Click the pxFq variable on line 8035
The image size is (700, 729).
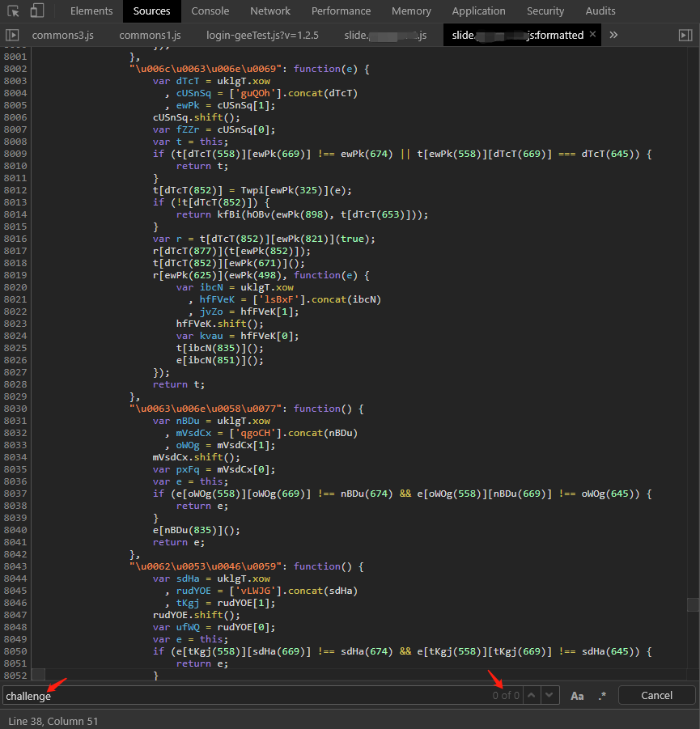click(188, 469)
